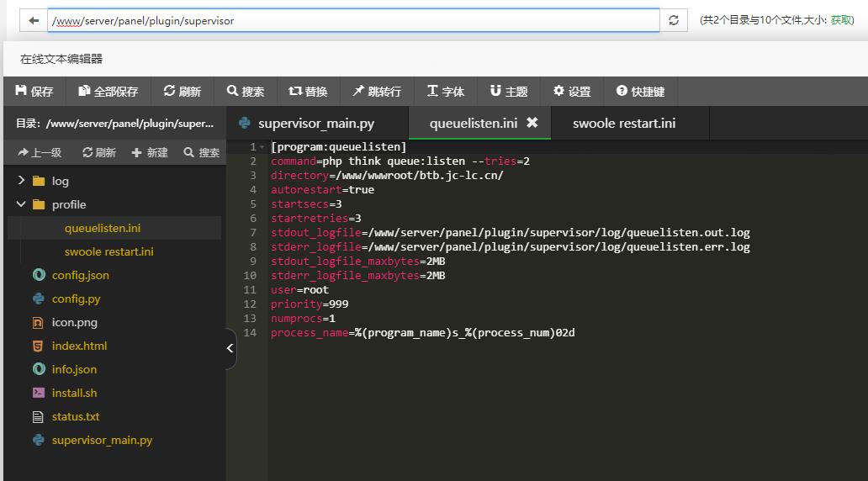Click the back arrow beside path bar

34,20
